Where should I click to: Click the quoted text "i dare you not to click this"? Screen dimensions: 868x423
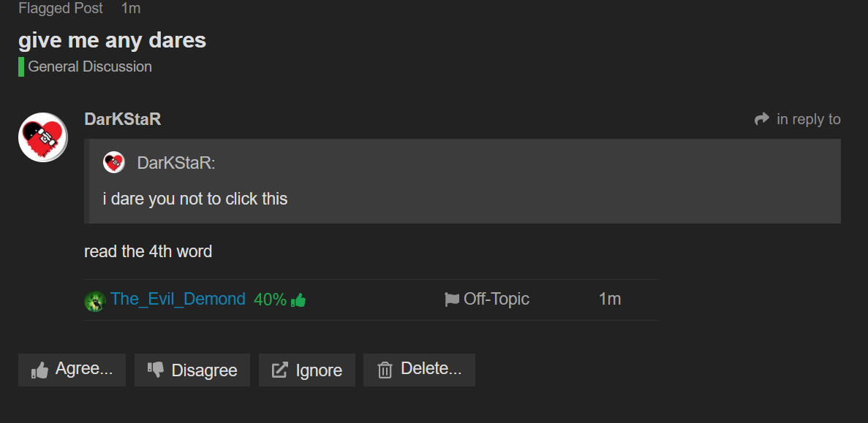point(195,199)
